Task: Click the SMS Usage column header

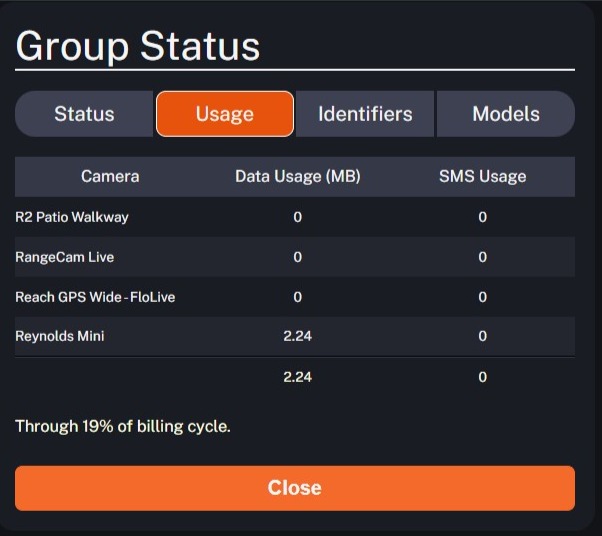Action: [482, 176]
